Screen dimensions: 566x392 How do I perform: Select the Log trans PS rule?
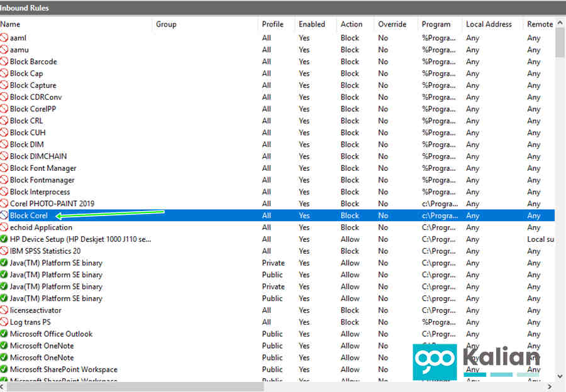coord(30,322)
